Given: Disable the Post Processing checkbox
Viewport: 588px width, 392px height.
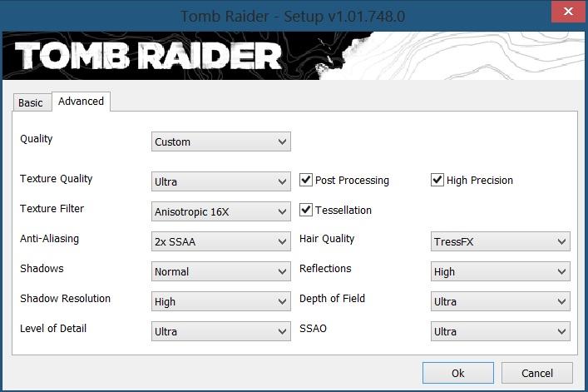Looking at the screenshot, I should pyautogui.click(x=306, y=180).
